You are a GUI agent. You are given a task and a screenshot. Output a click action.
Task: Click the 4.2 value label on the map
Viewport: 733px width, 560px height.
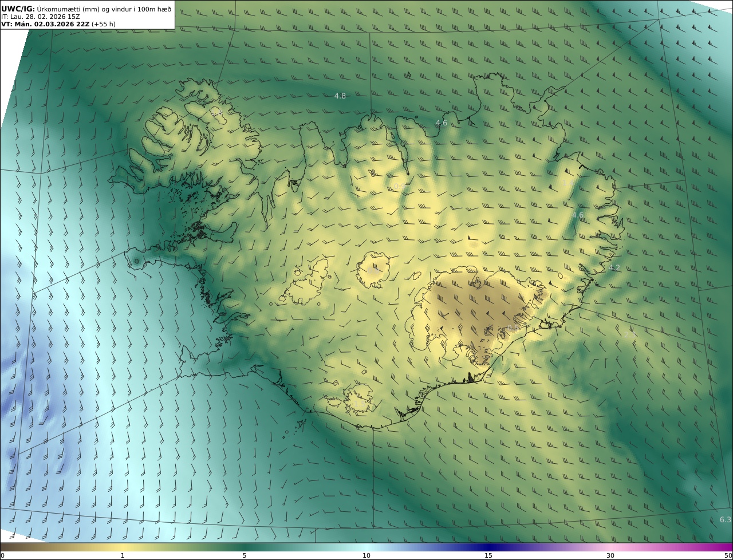614,268
